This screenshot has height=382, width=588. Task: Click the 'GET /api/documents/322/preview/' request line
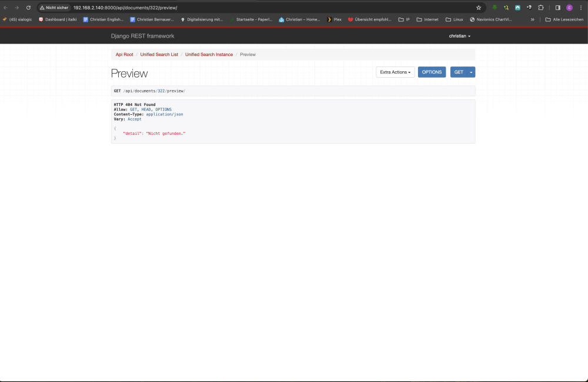pyautogui.click(x=149, y=91)
